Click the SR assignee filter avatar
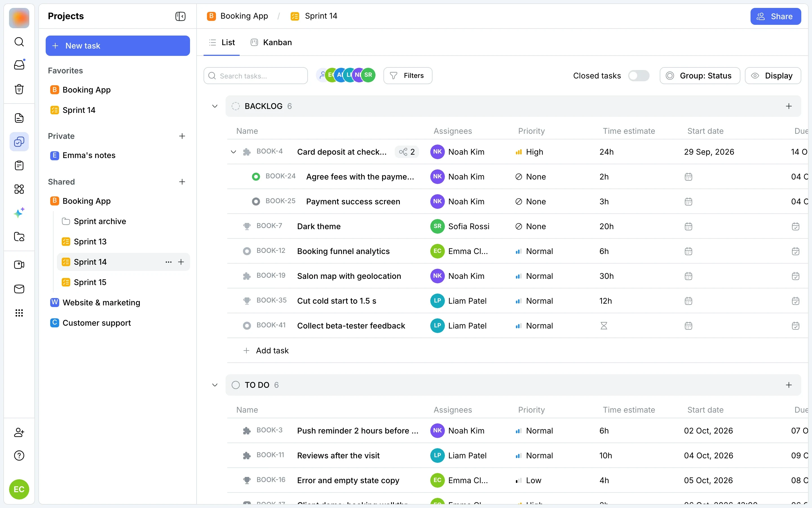Image resolution: width=812 pixels, height=508 pixels. [369, 75]
